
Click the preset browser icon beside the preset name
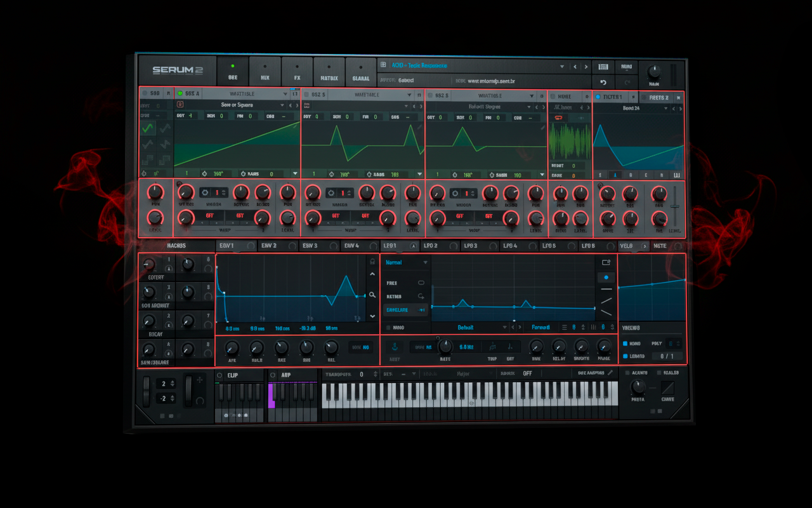pos(383,65)
